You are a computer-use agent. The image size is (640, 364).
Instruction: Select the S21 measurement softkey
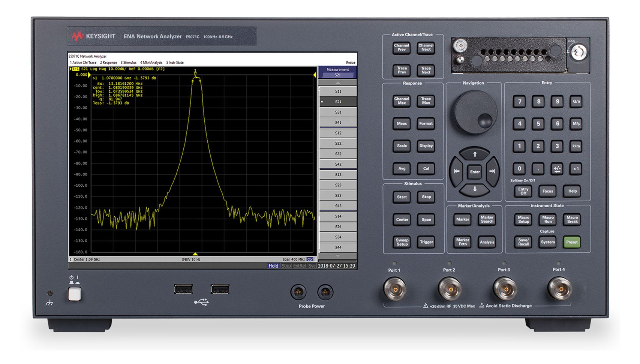pyautogui.click(x=338, y=102)
